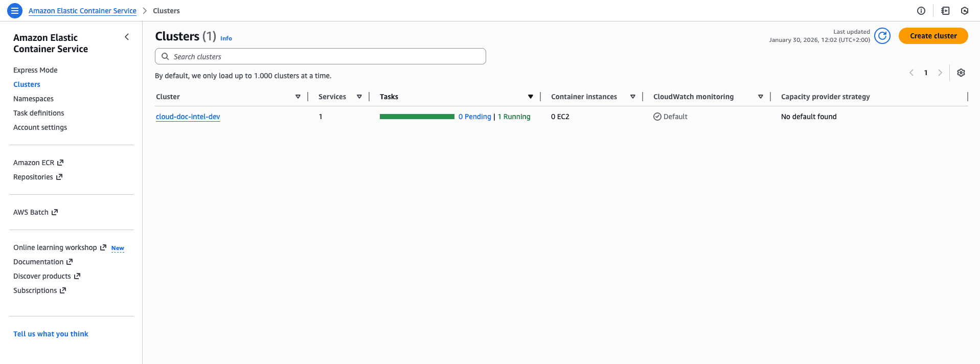Sort by Tasks column arrow

pos(530,97)
